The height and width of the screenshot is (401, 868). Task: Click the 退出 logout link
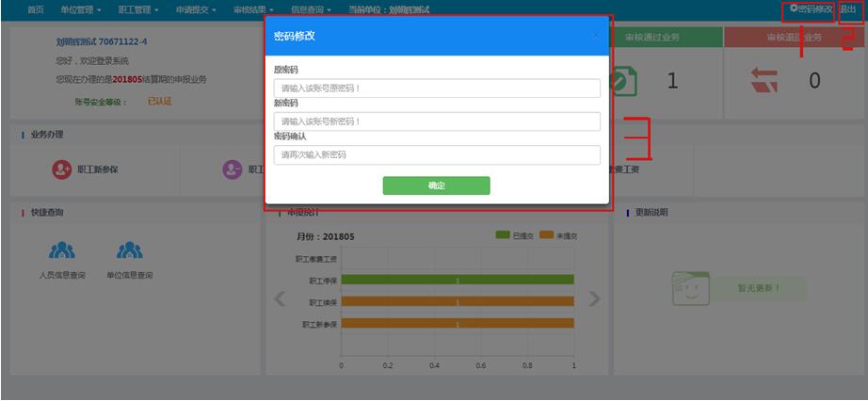(x=848, y=9)
